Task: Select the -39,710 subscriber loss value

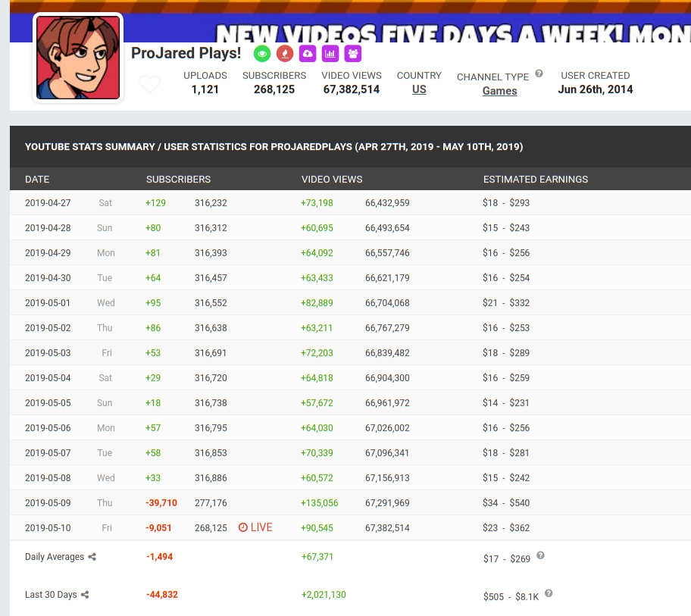Action: click(x=161, y=503)
